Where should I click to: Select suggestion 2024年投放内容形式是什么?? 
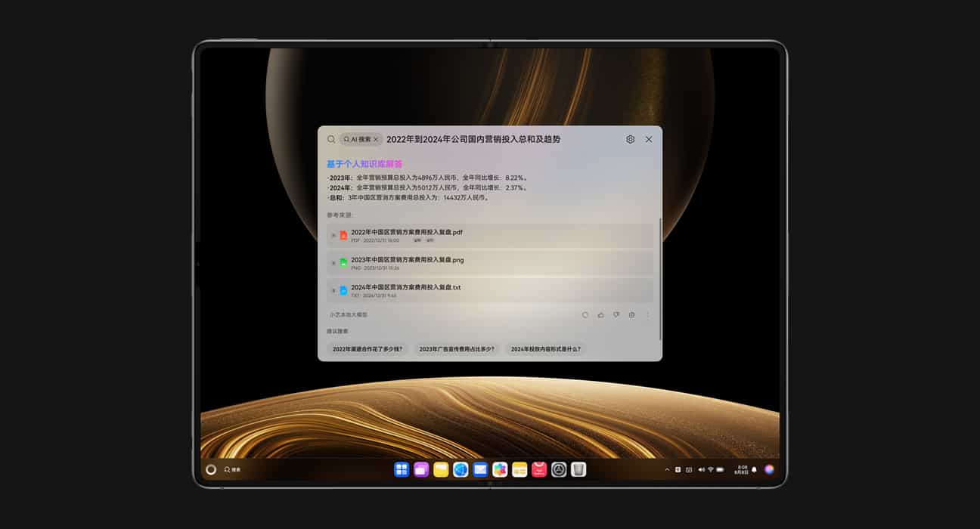pyautogui.click(x=545, y=349)
